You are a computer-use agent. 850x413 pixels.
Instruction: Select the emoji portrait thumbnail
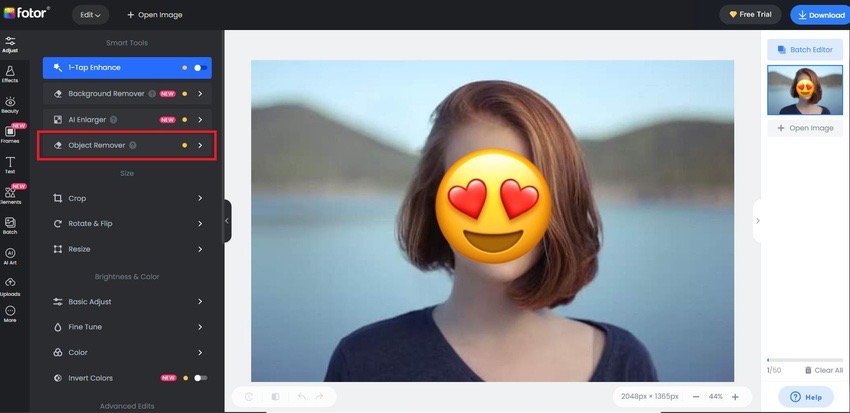click(x=805, y=90)
